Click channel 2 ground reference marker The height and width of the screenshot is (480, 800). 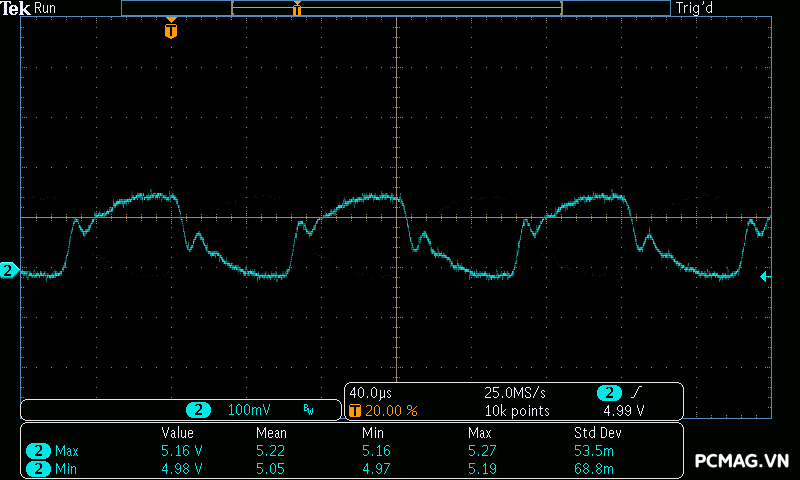coord(8,271)
